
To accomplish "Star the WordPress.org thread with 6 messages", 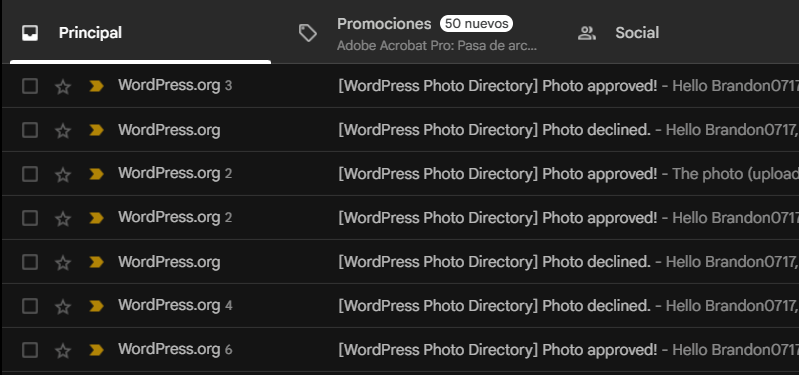I will coord(63,351).
